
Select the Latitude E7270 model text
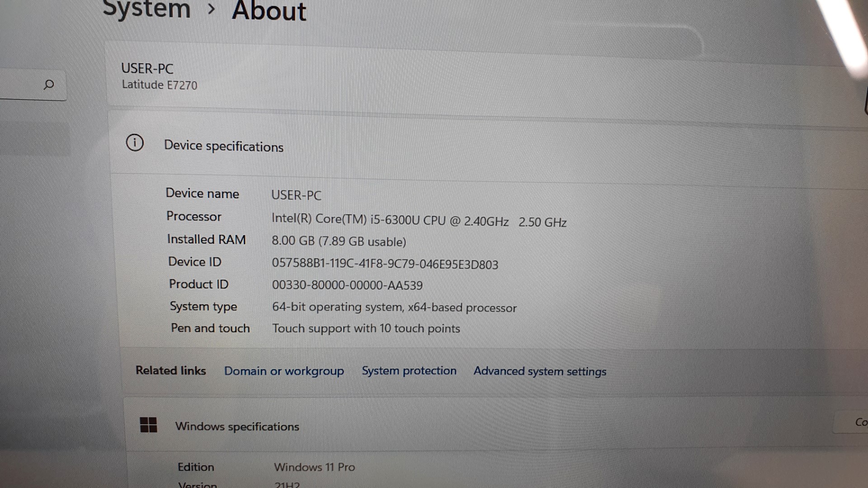click(x=160, y=85)
